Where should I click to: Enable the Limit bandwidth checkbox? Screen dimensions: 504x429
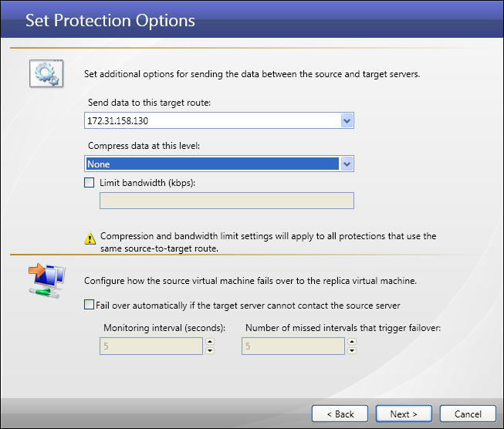click(x=90, y=183)
